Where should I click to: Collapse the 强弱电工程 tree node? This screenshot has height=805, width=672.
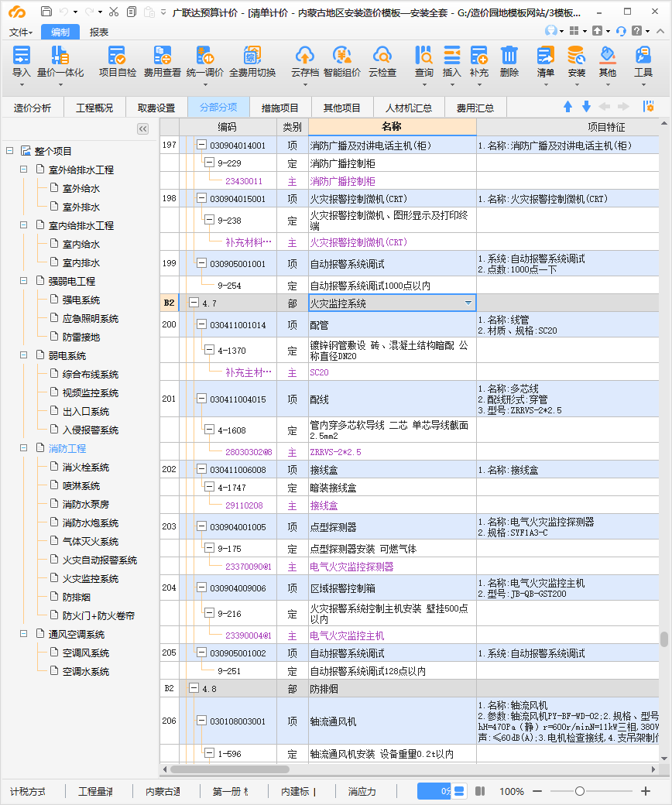coord(23,281)
